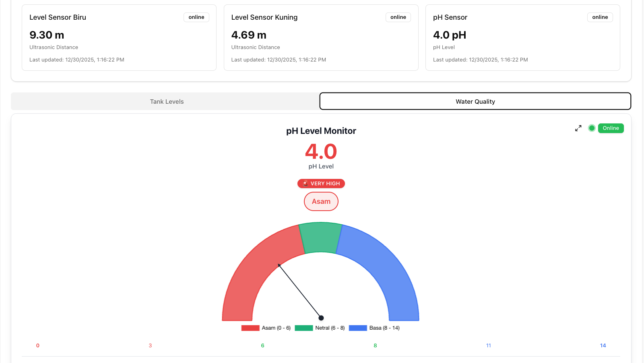This screenshot has width=644, height=363.
Task: Toggle the Asam (0 - 6) legend item
Action: coord(266,328)
